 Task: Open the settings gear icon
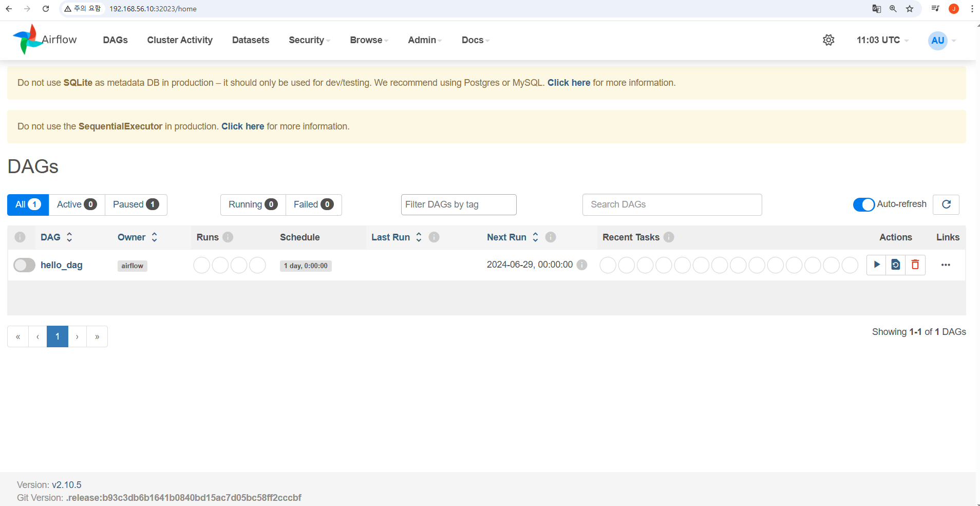[828, 40]
